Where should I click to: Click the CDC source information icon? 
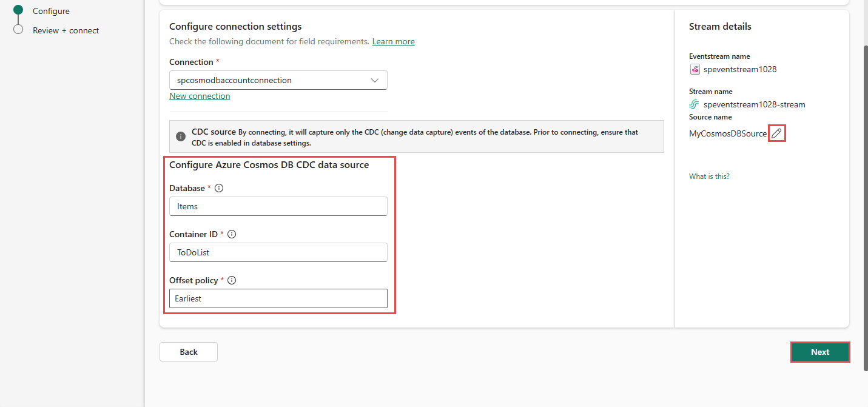click(x=180, y=136)
